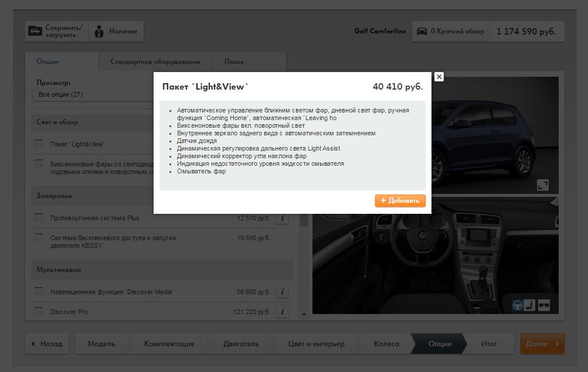The image size is (588, 372).
Task: Switch to Стандартное оборудование tab
Action: (x=155, y=62)
